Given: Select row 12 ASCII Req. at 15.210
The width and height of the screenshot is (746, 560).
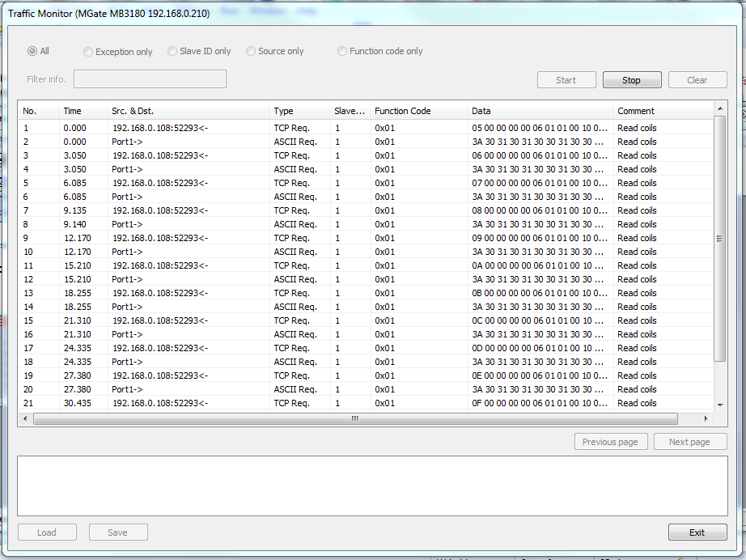Looking at the screenshot, I should pos(366,280).
